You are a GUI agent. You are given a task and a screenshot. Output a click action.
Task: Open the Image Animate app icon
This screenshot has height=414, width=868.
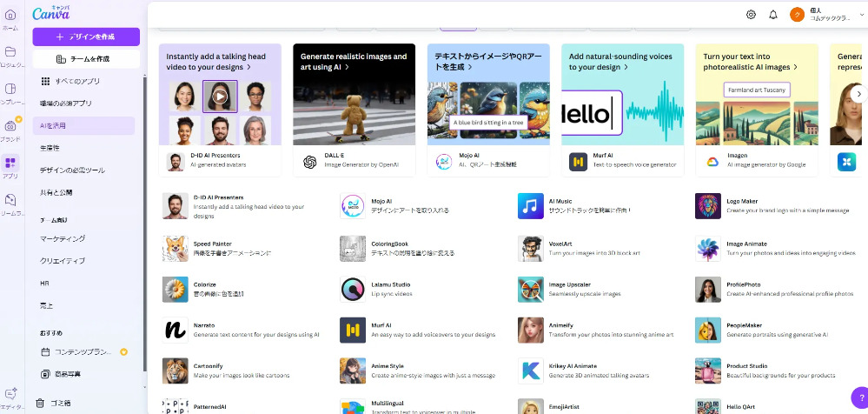(x=708, y=248)
